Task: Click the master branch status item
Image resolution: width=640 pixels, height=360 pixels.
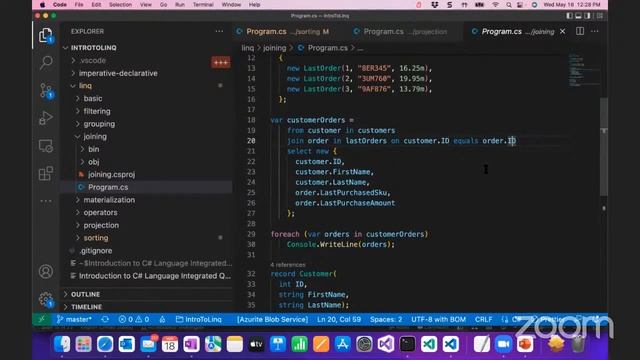Action: click(x=74, y=319)
